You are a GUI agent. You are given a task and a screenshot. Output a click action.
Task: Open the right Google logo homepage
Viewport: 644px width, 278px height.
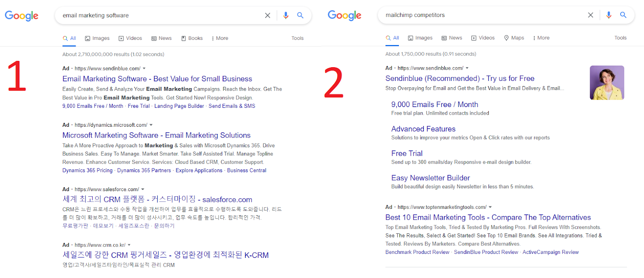click(x=345, y=15)
